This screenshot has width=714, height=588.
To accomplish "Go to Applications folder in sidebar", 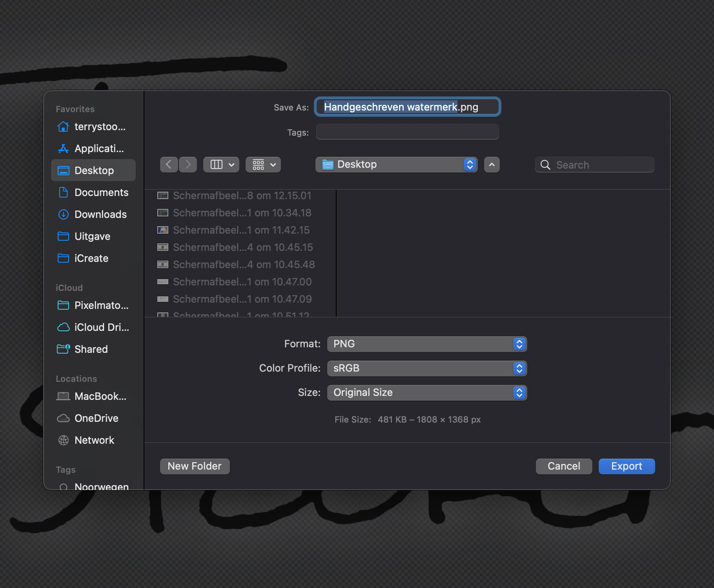I will coord(99,149).
